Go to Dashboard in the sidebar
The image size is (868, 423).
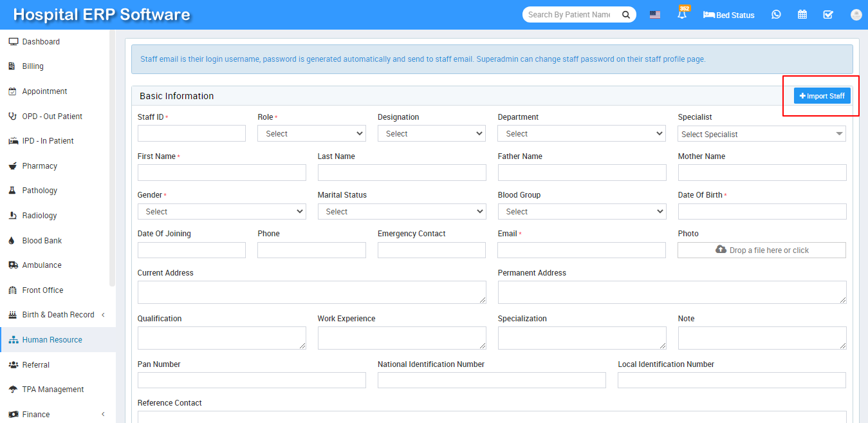[x=41, y=42]
